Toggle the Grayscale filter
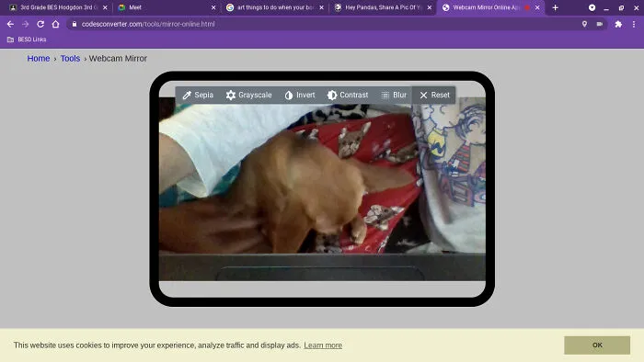 click(x=248, y=96)
